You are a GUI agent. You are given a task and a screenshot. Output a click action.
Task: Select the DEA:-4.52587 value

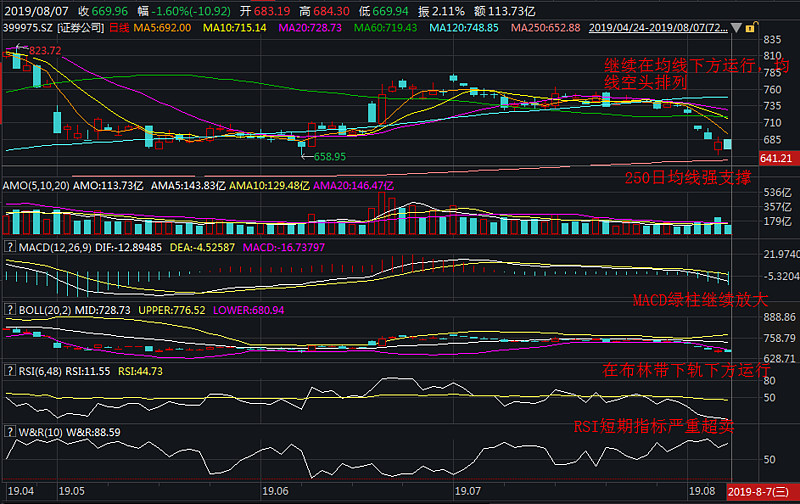(x=203, y=247)
